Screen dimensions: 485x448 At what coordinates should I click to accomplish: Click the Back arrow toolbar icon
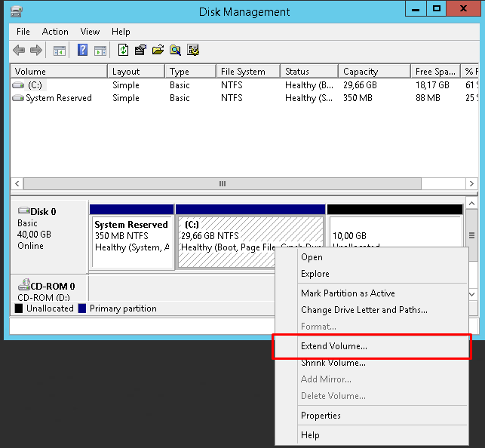coord(19,50)
